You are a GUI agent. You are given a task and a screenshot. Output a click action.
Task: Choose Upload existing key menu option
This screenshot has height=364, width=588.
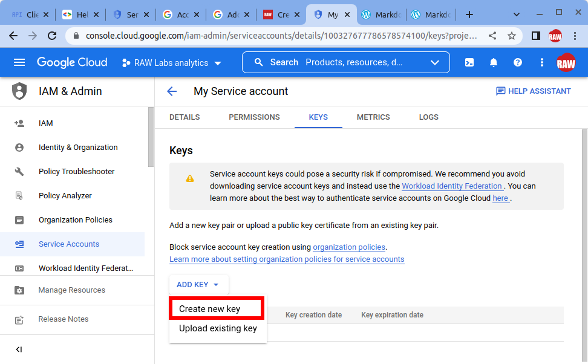coord(218,328)
